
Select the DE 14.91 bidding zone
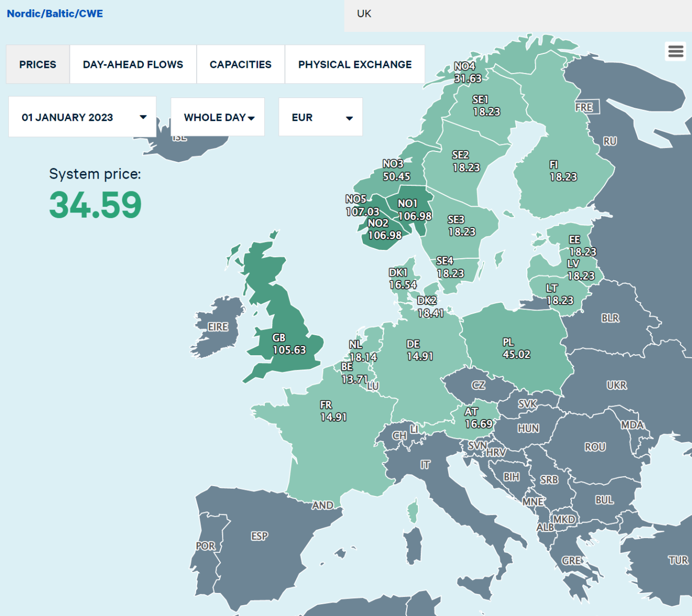pyautogui.click(x=419, y=350)
